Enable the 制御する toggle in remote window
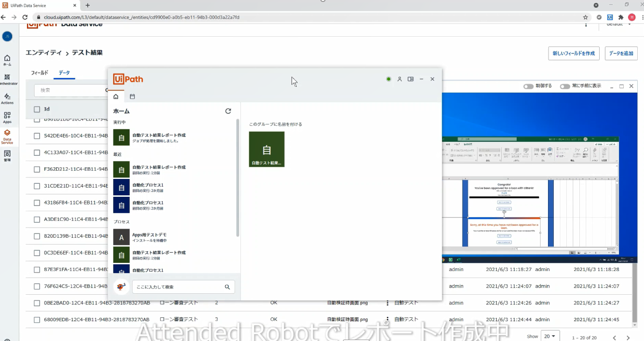644x341 pixels. [529, 86]
